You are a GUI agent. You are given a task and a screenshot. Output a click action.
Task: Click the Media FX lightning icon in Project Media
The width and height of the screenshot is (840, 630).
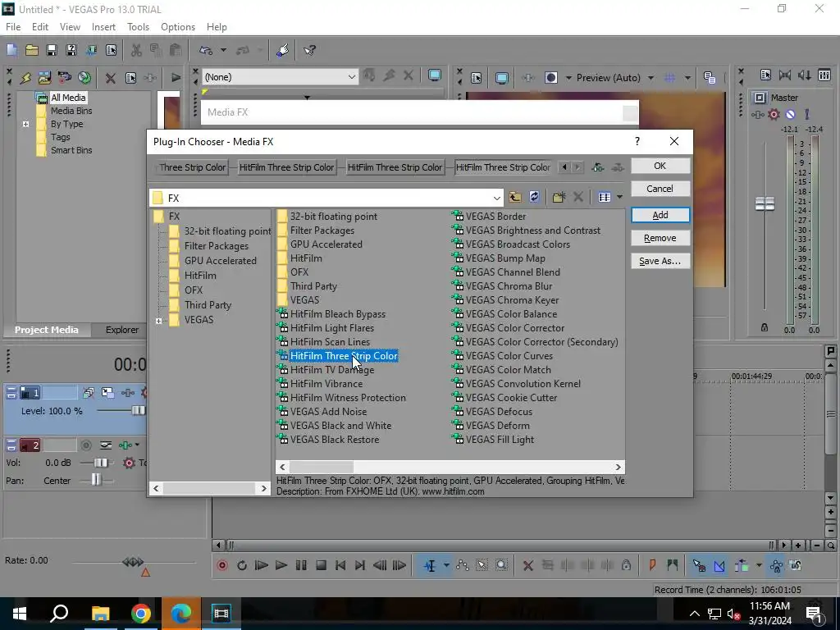click(x=25, y=78)
